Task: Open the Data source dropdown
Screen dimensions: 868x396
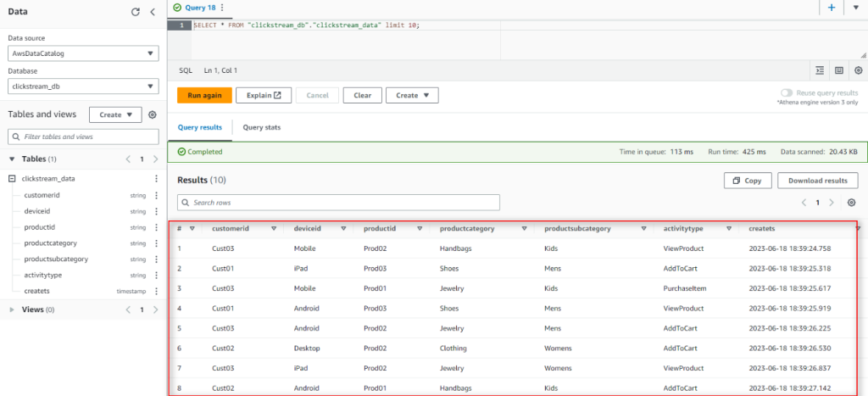Action: click(83, 53)
